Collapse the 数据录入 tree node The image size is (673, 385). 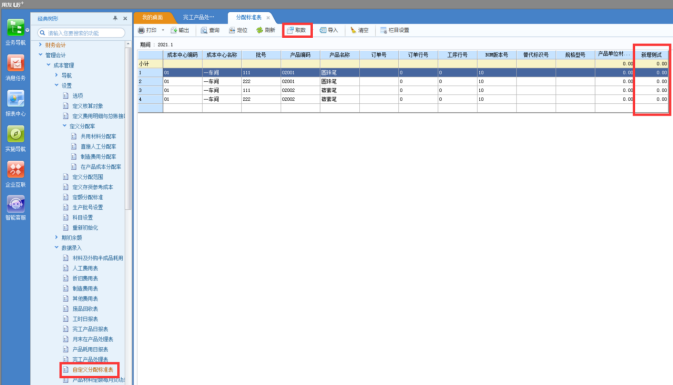pyautogui.click(x=56, y=247)
